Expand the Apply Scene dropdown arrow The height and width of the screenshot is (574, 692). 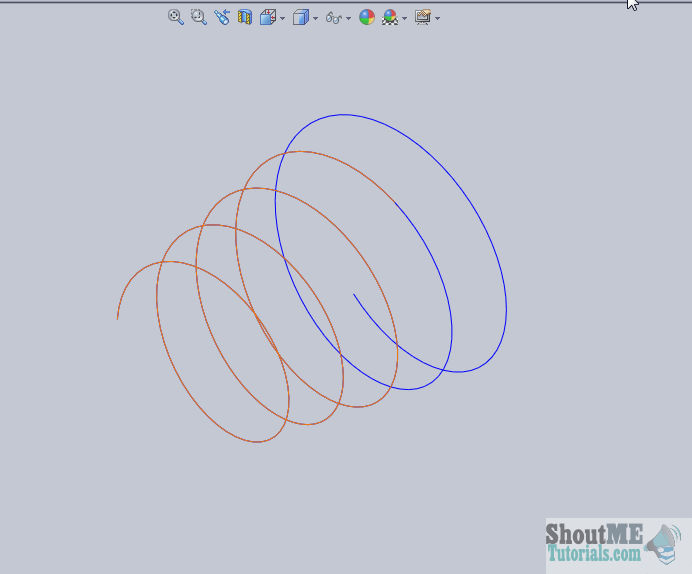tap(404, 19)
